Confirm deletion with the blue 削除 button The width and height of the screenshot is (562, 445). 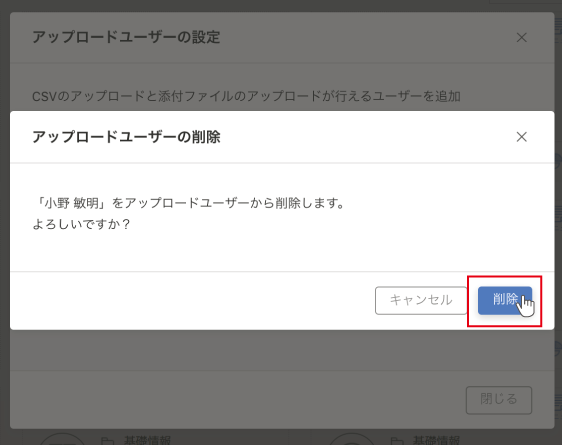(x=505, y=300)
